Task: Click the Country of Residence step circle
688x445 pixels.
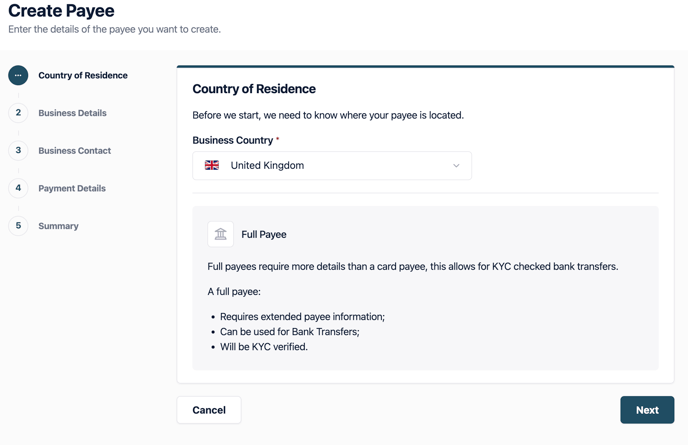Action: point(18,75)
